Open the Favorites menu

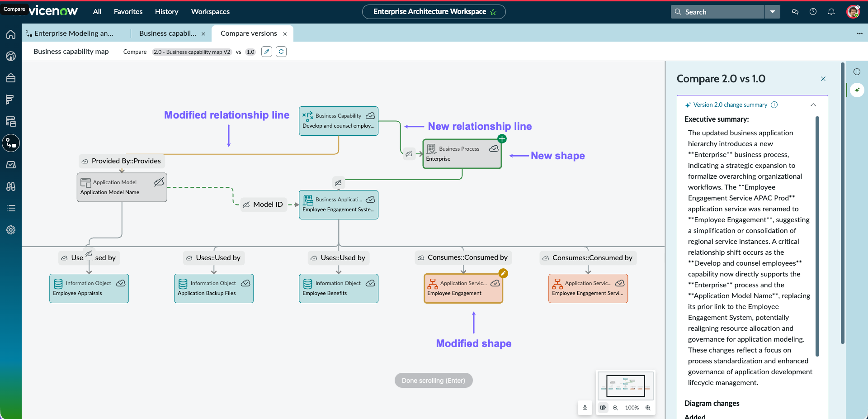coord(128,12)
